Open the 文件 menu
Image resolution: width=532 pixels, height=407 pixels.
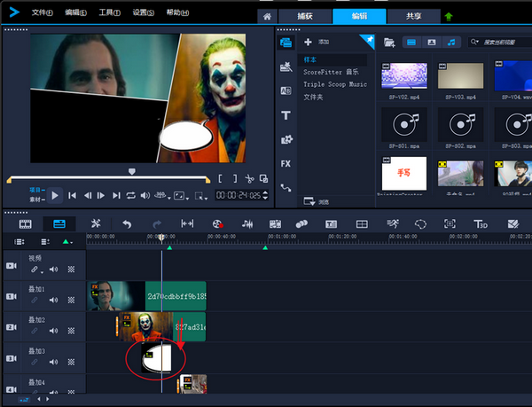click(x=42, y=12)
